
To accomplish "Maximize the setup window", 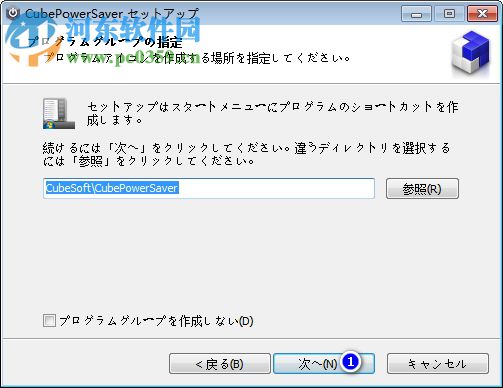I will click(x=449, y=14).
